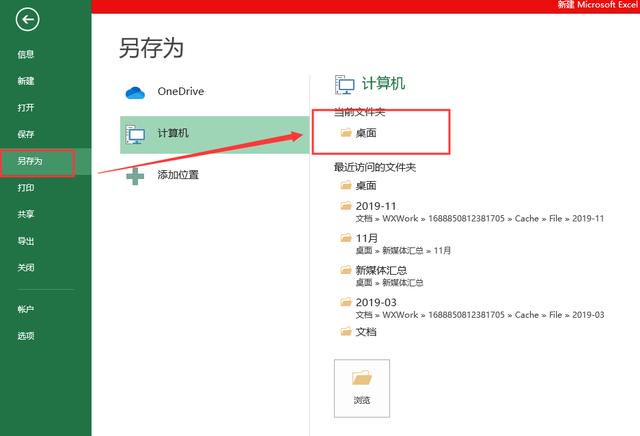Click folder icon next to 2019-11

pyautogui.click(x=346, y=205)
